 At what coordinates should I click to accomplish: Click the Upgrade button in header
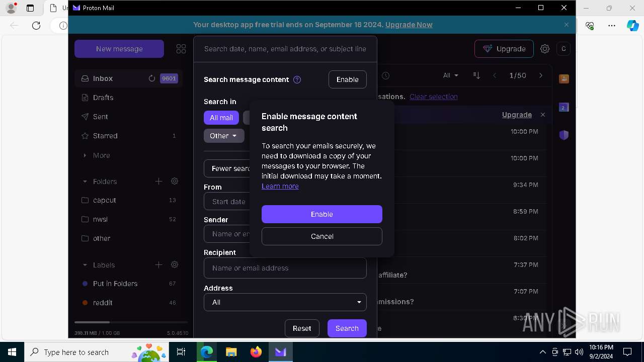coord(504,49)
